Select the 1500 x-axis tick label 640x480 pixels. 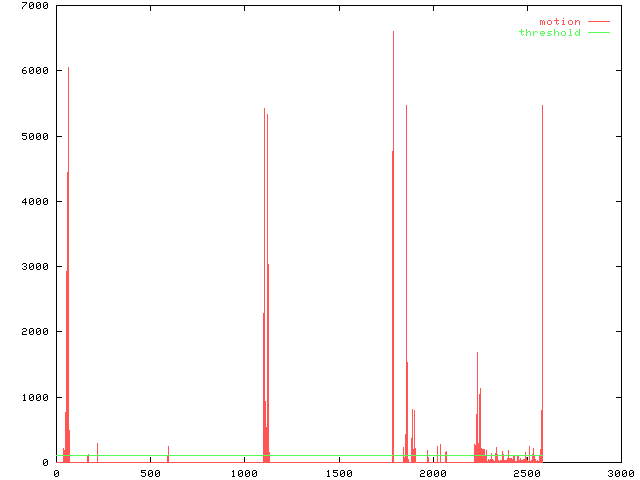[x=338, y=472]
